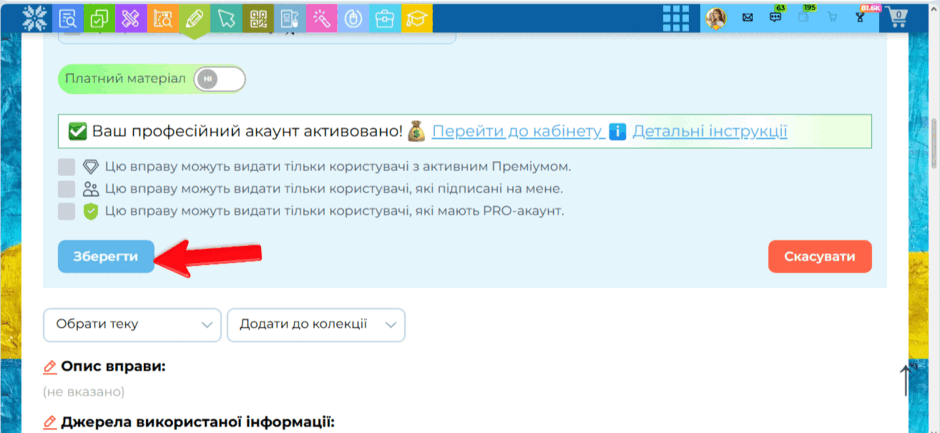Open the document search icon in toolbar

point(67,19)
